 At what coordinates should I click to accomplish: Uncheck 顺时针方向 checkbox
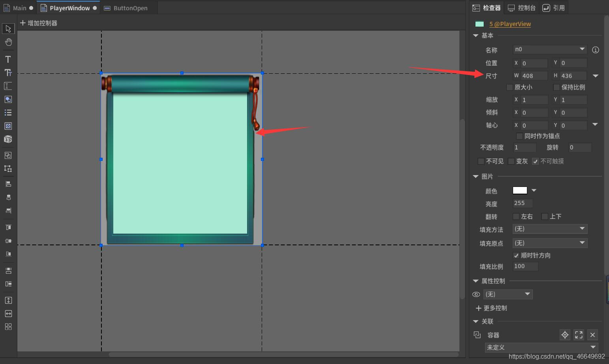point(516,256)
